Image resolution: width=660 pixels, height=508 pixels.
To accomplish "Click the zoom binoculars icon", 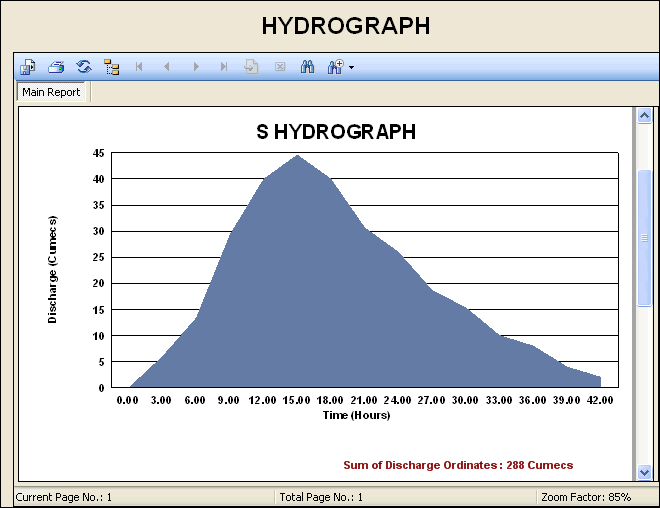I will pyautogui.click(x=335, y=67).
